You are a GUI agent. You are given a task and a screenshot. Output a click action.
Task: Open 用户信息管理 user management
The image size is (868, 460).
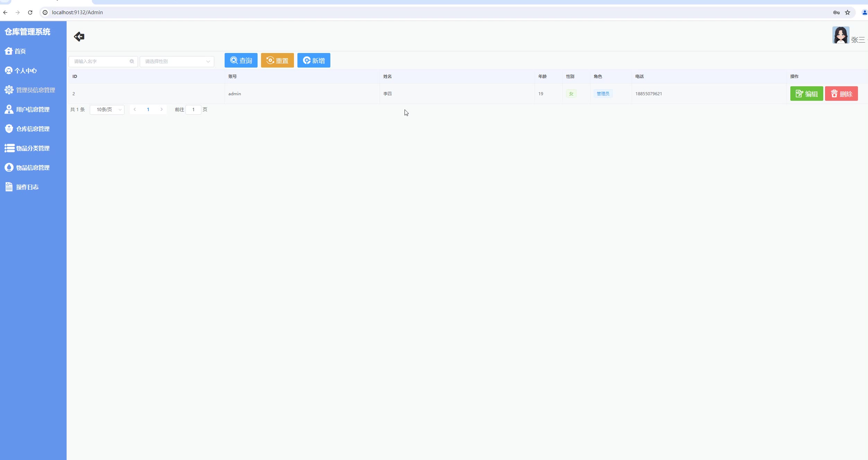pyautogui.click(x=33, y=109)
